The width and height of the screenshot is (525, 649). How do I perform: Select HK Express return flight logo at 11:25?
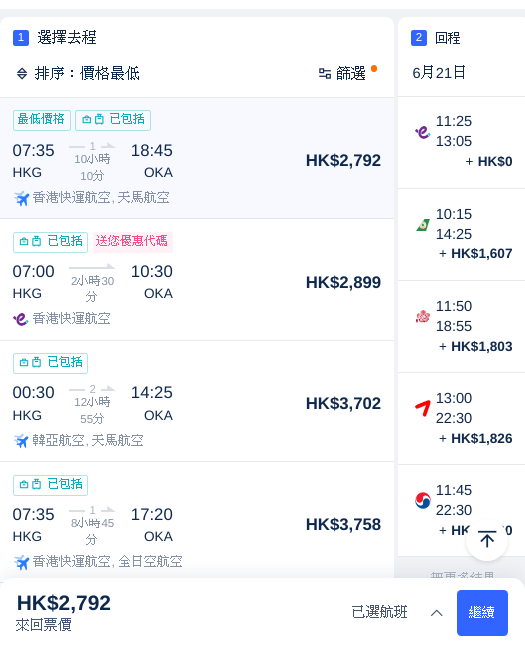(x=422, y=132)
